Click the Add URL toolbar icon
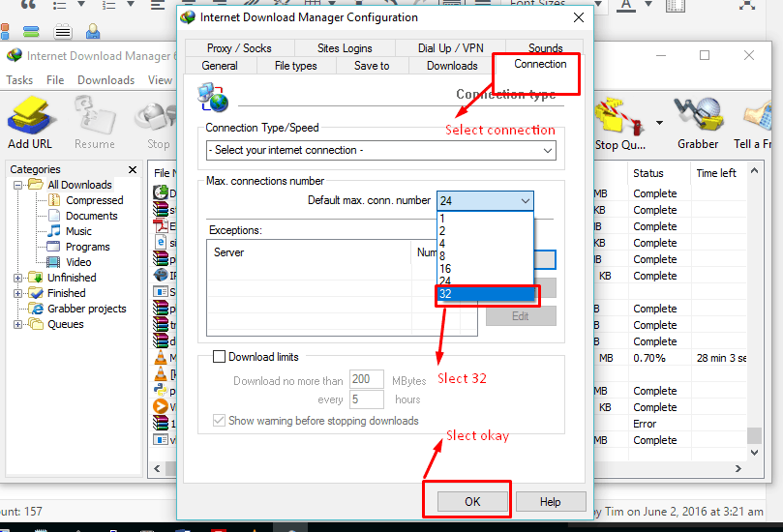 coord(30,121)
